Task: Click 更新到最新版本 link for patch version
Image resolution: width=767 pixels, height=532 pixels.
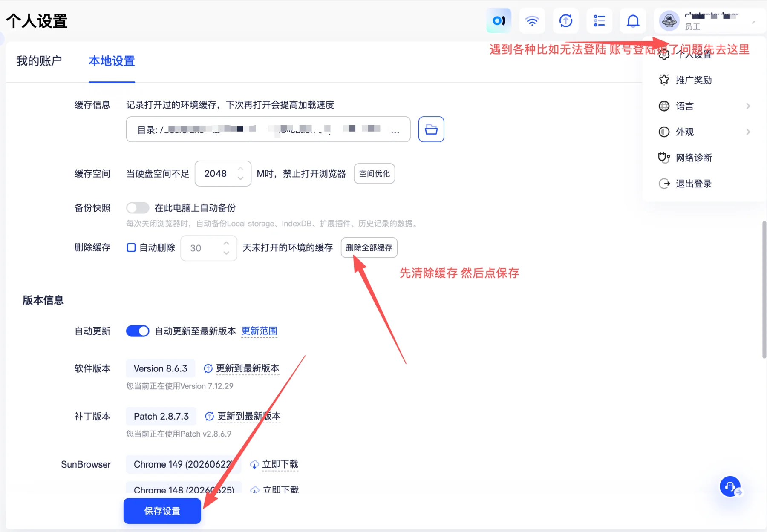Action: [249, 416]
